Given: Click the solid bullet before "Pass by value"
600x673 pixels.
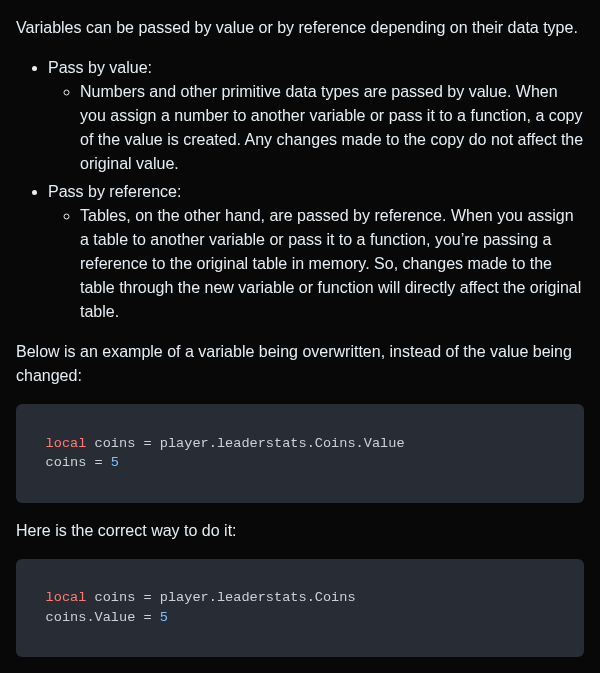Looking at the screenshot, I should pyautogui.click(x=35, y=68).
